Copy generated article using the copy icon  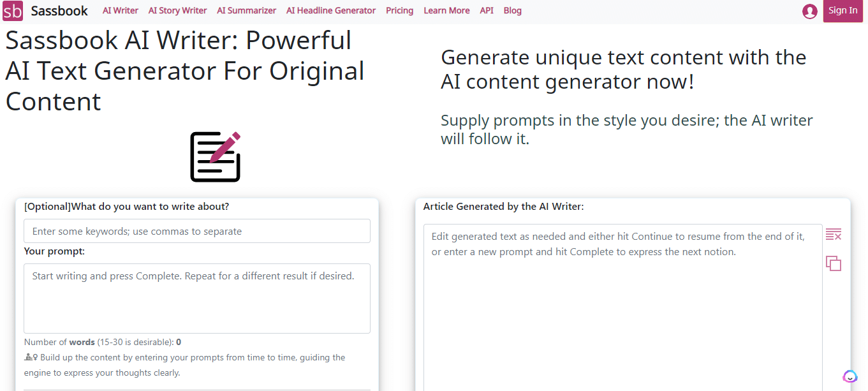(x=834, y=263)
